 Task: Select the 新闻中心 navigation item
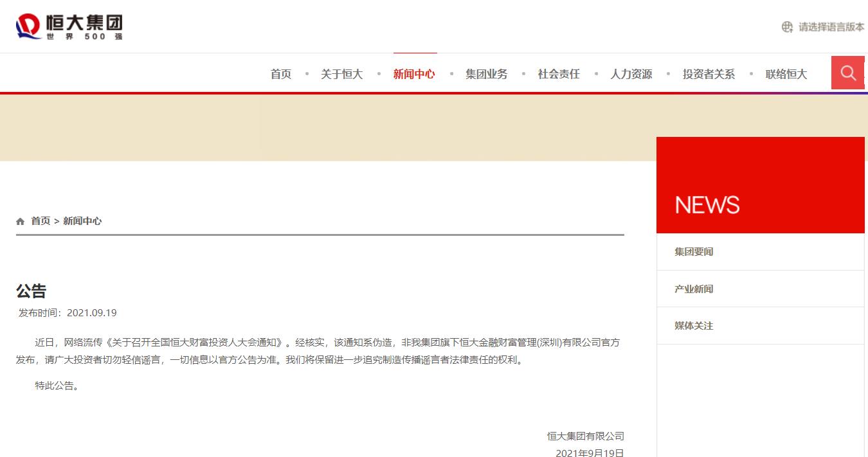point(414,74)
